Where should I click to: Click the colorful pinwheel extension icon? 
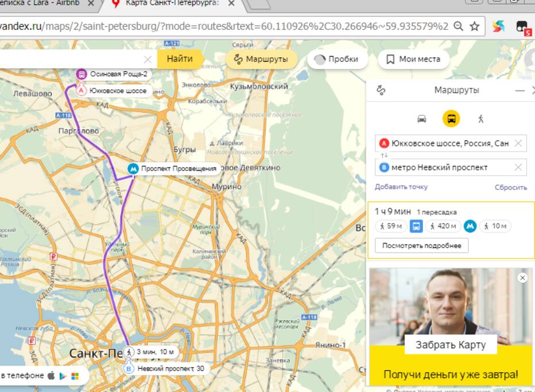point(498,26)
